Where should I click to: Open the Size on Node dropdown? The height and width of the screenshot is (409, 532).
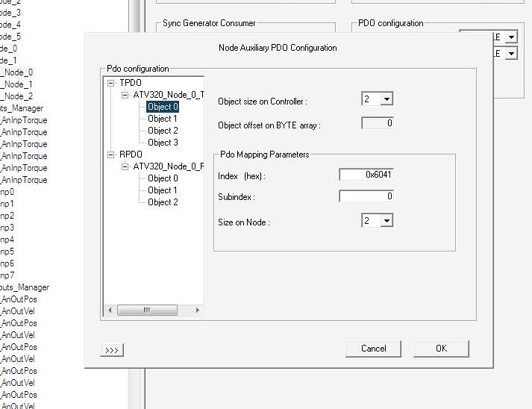386,221
